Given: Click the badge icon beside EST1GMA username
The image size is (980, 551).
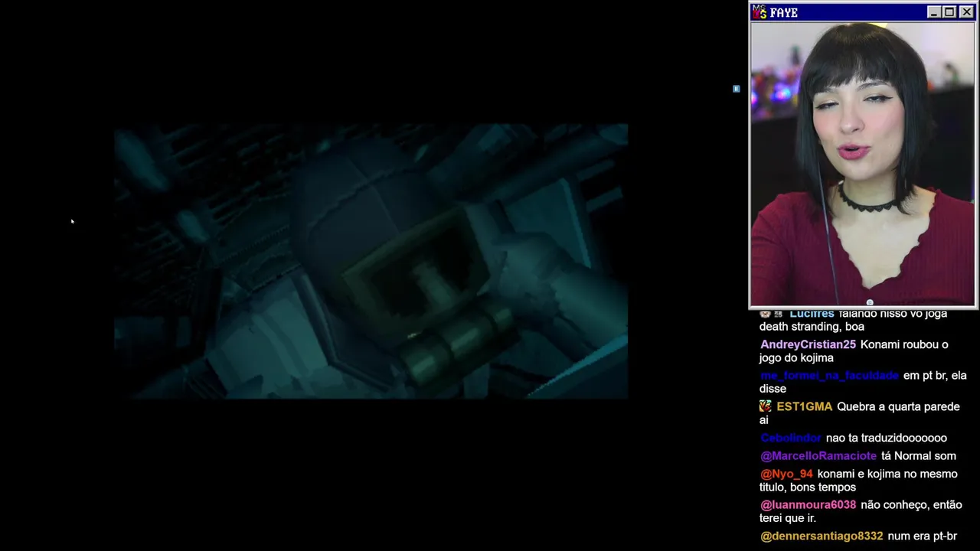Looking at the screenshot, I should coord(765,407).
